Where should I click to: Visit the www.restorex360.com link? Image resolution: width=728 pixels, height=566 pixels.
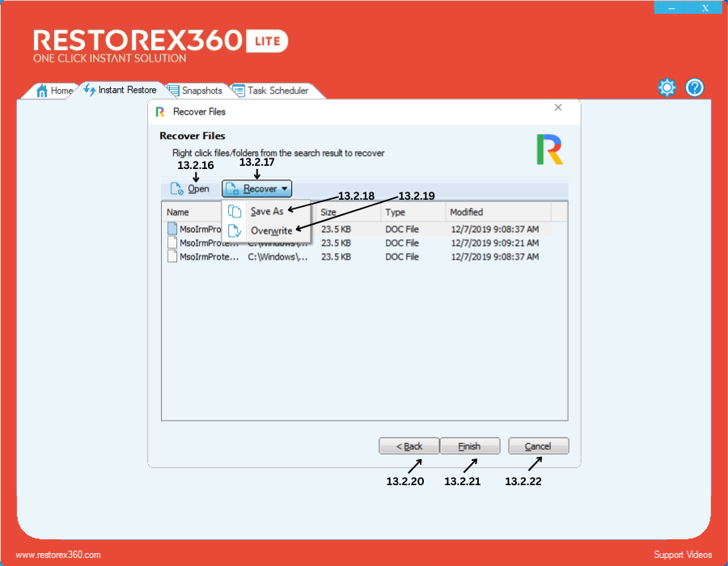(x=58, y=555)
